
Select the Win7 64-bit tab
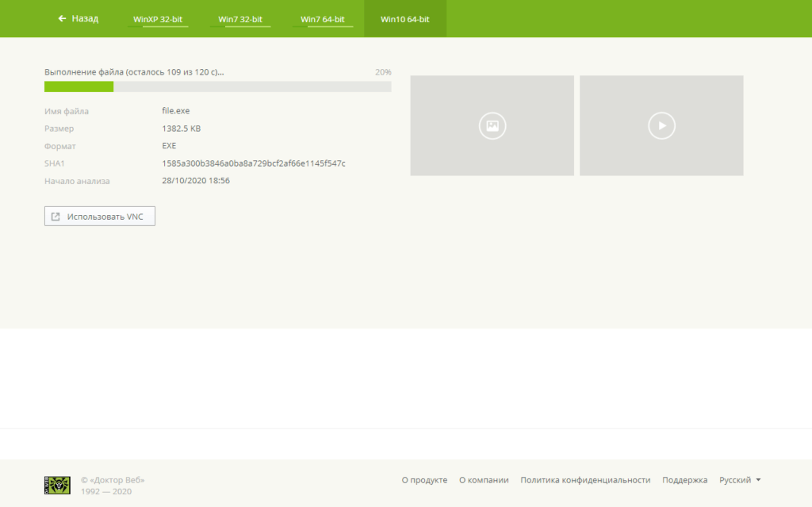(x=323, y=19)
